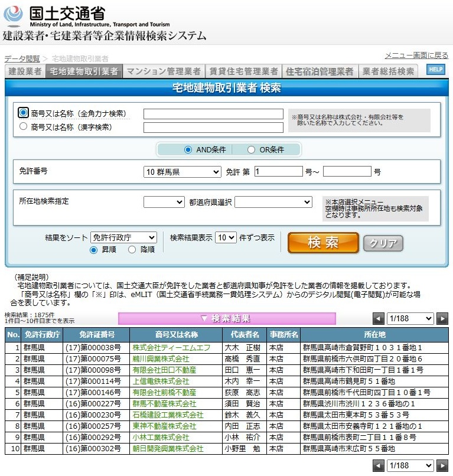Go to next results page, top arrow

tap(442, 319)
